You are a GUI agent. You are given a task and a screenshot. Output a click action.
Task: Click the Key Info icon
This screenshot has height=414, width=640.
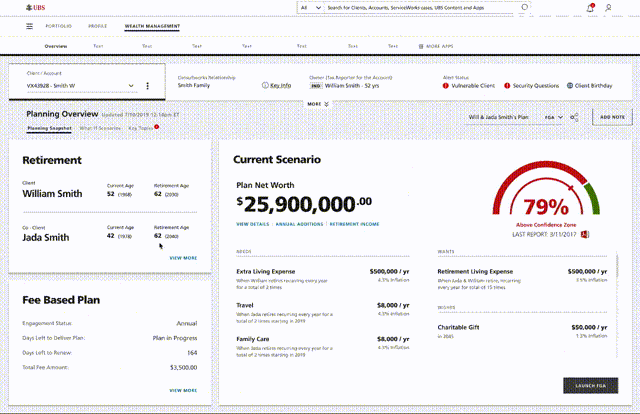[265, 85]
